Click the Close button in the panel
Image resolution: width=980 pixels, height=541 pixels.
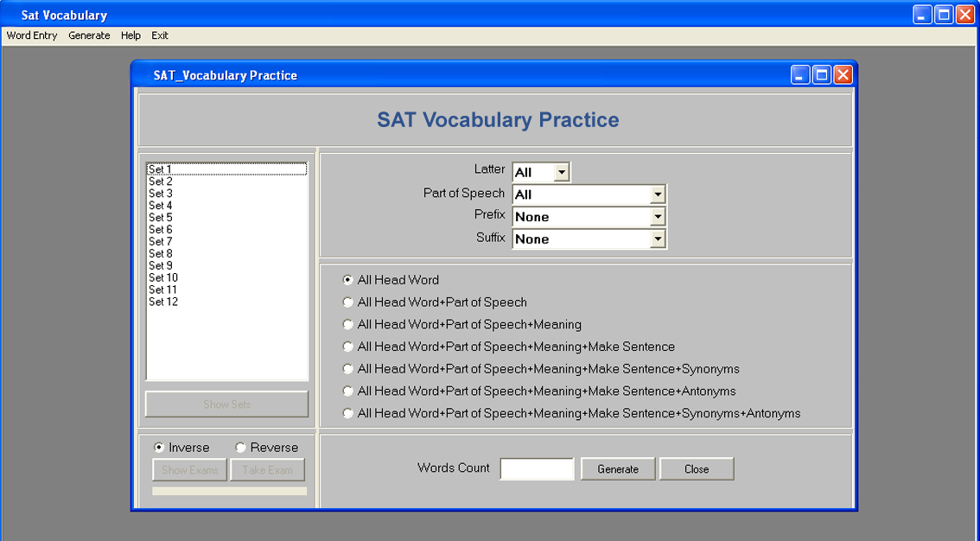[x=696, y=469]
